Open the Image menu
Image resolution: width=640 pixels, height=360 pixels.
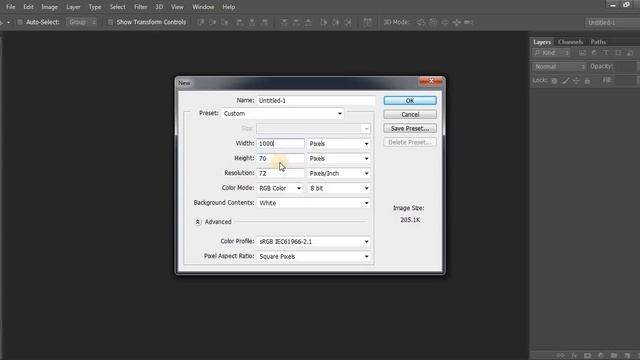tap(49, 7)
